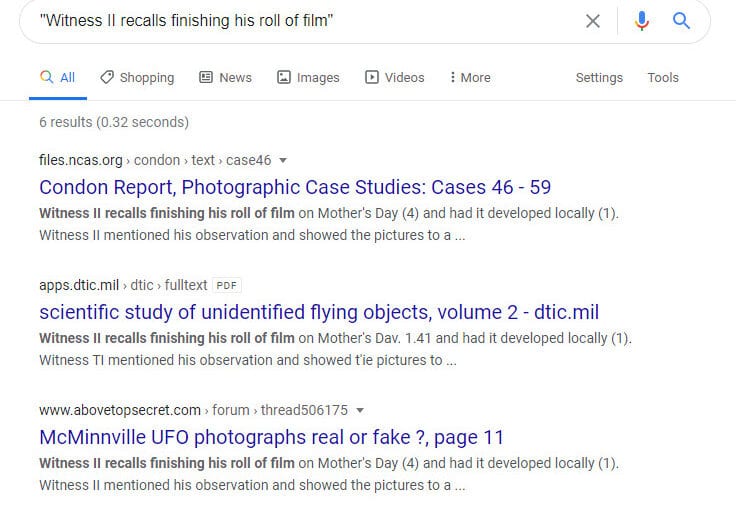736x516 pixels.
Task: Switch to the All results tab
Action: click(58, 77)
